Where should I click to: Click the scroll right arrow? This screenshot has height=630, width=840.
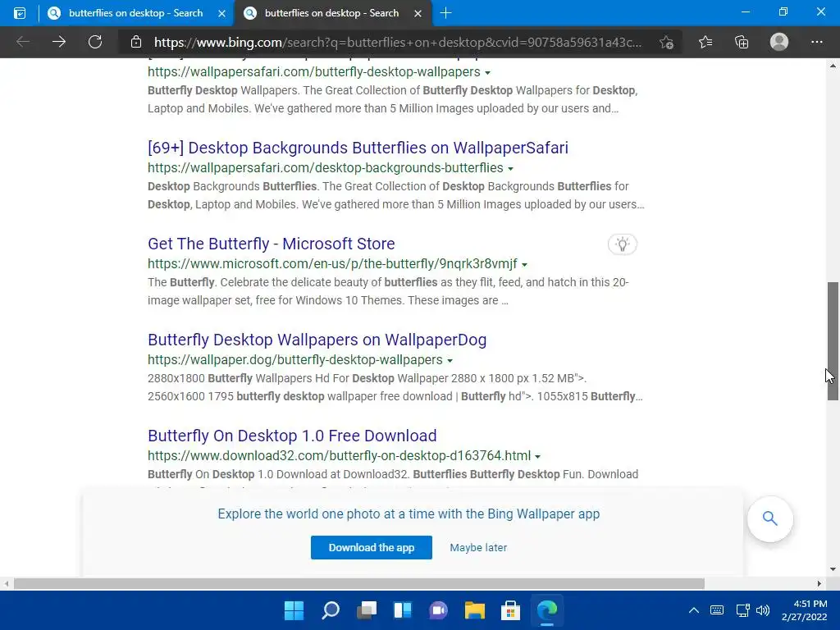pyautogui.click(x=819, y=583)
